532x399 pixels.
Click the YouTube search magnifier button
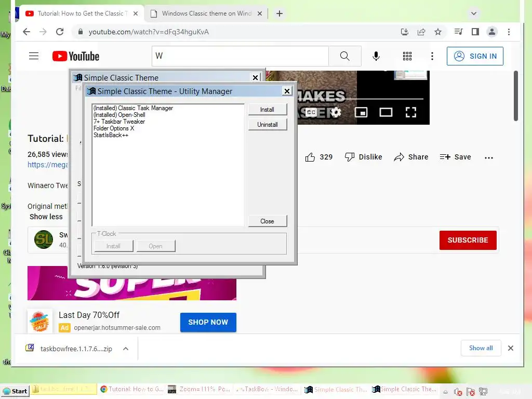(345, 56)
